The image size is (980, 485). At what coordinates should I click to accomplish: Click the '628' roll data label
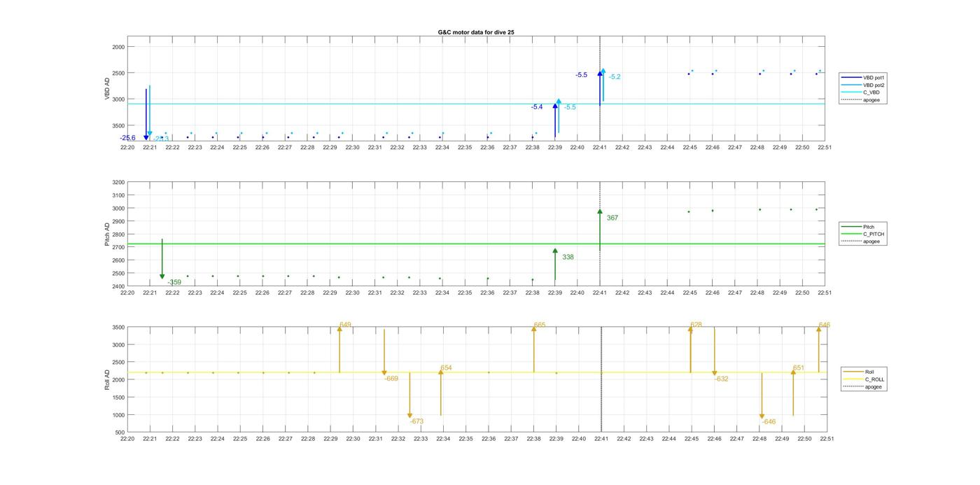696,325
